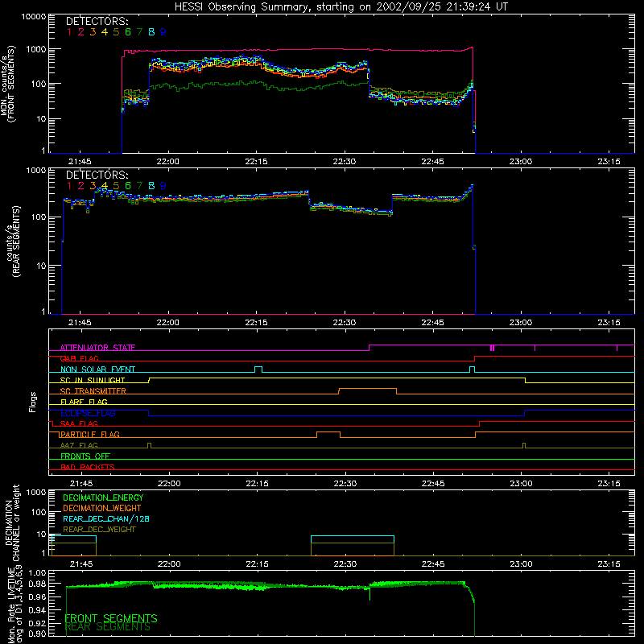Click the HESSI Observing Summary title text

[341, 7]
